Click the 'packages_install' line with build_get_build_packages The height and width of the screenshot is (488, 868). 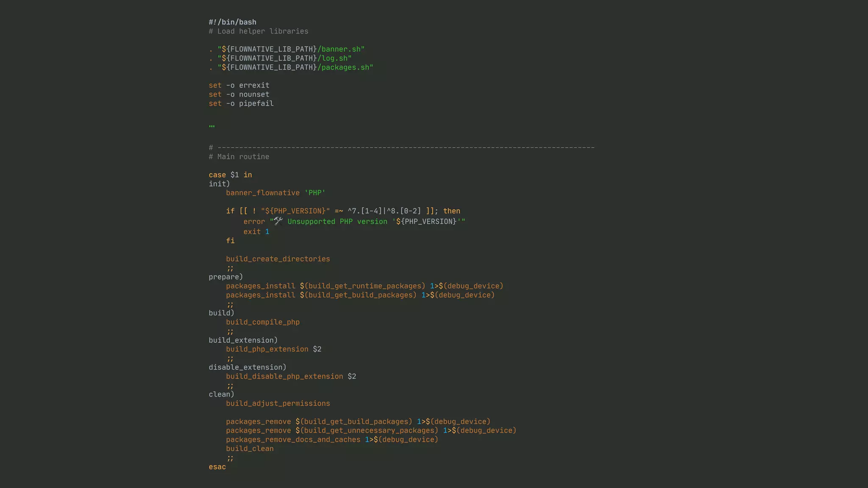point(360,295)
